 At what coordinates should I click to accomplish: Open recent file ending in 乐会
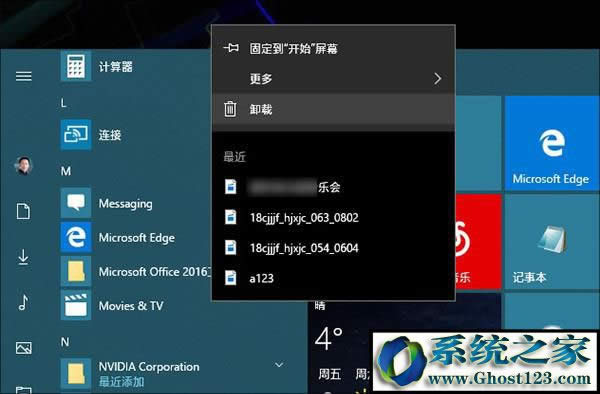pyautogui.click(x=333, y=187)
